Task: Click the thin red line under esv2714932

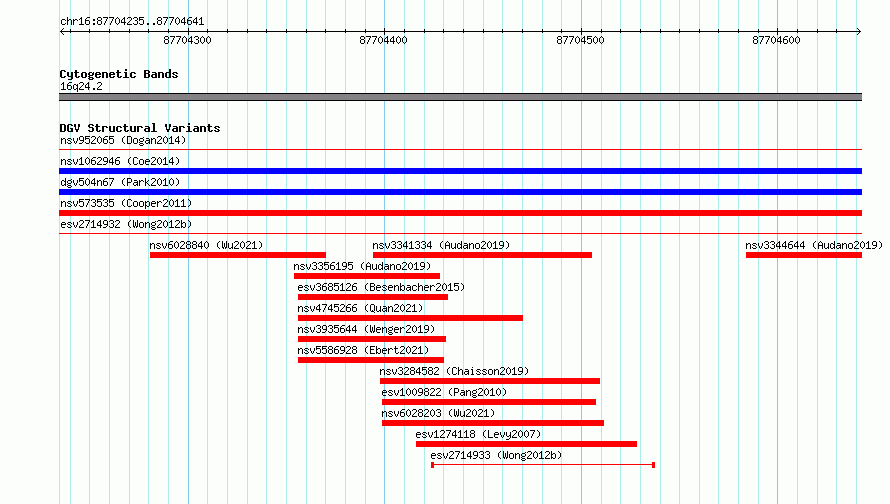Action: click(x=460, y=233)
